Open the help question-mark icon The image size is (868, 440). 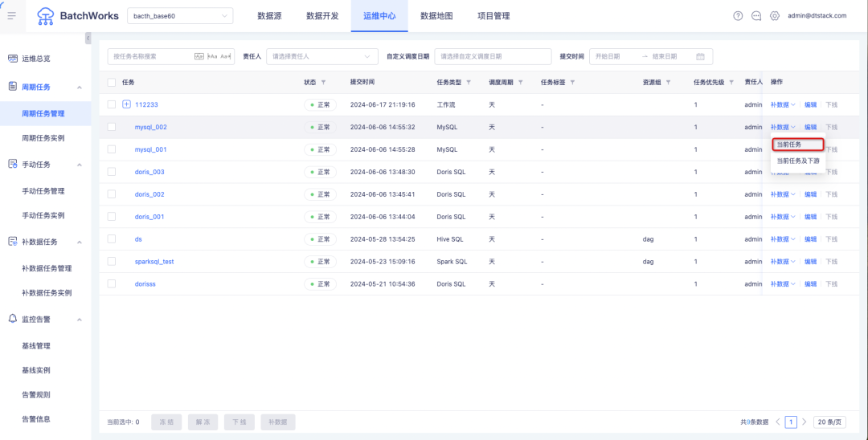coord(738,16)
